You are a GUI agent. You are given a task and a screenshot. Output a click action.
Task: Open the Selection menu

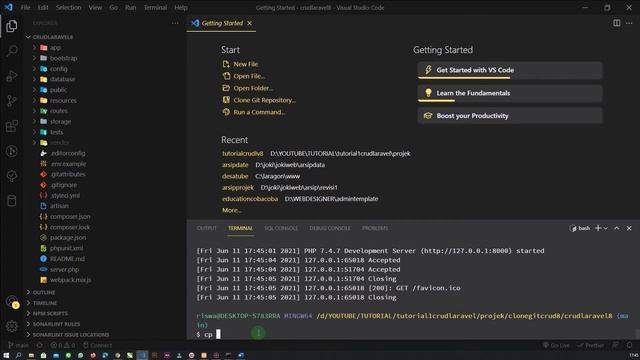coord(68,7)
